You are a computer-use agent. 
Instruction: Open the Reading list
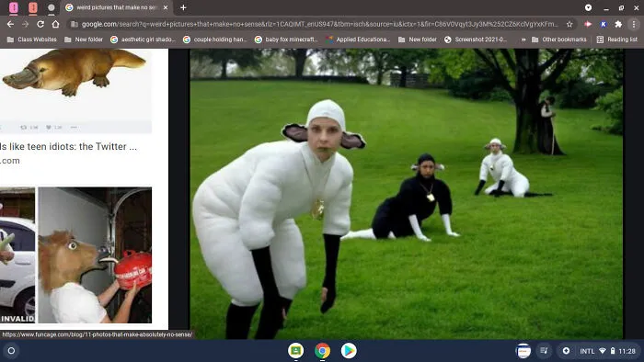(617, 40)
